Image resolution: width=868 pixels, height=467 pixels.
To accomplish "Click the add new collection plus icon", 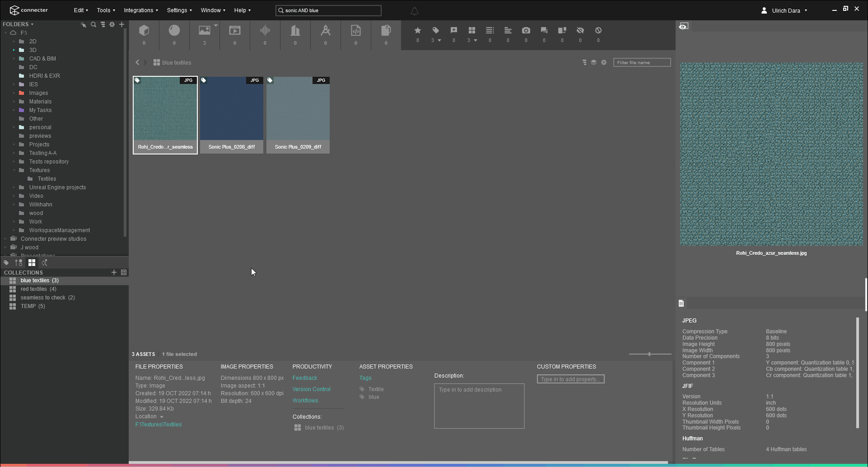I will [114, 272].
